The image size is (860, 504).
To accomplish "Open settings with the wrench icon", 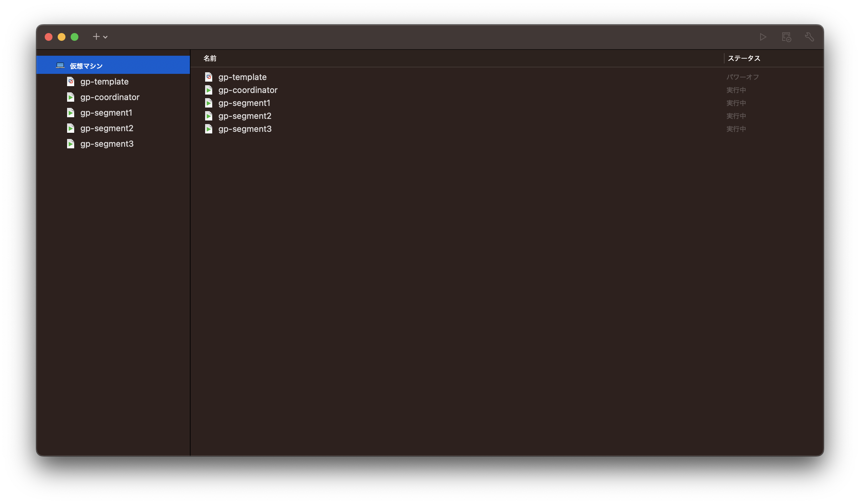I will click(809, 37).
